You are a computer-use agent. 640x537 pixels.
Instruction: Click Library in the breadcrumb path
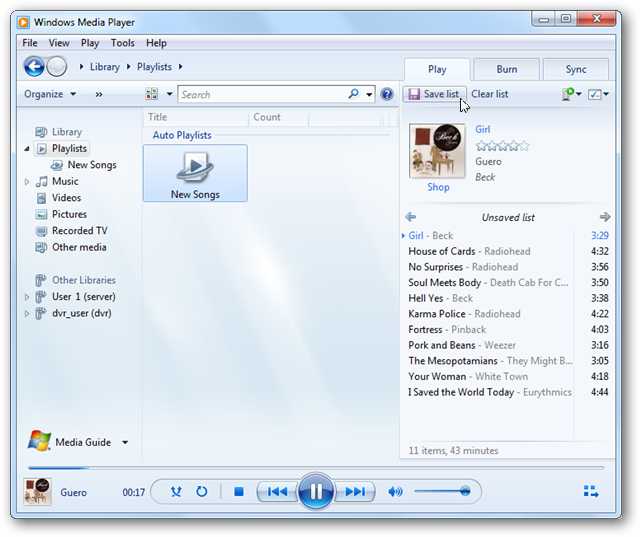[x=104, y=67]
